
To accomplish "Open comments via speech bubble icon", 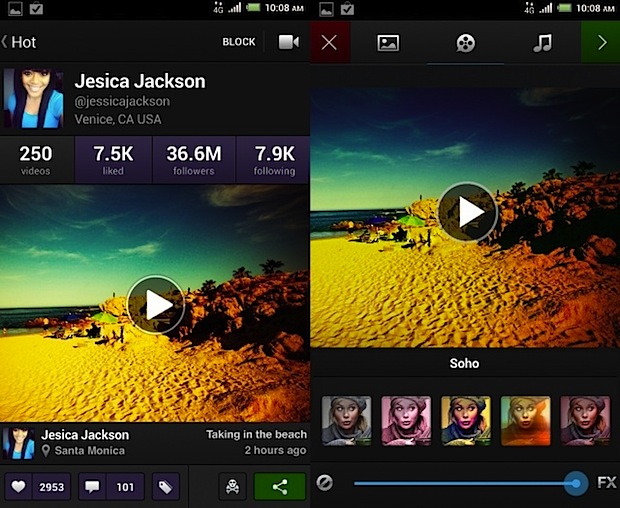I will click(93, 487).
